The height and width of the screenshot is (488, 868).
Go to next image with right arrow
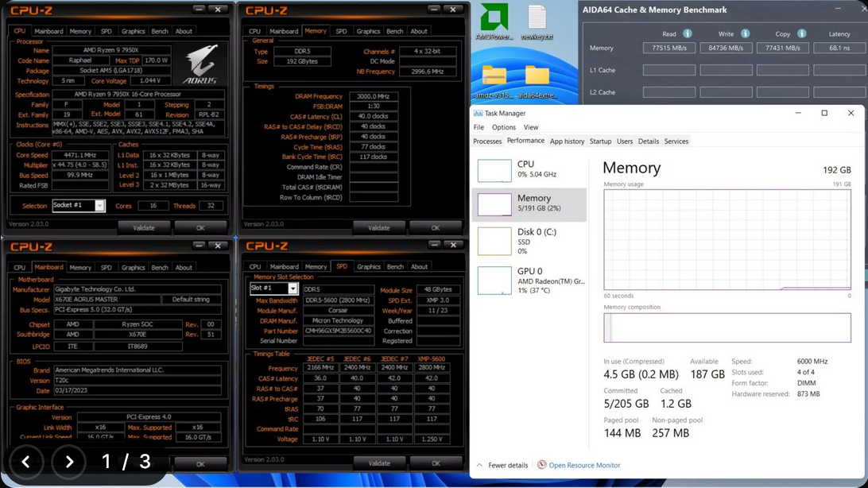68,462
